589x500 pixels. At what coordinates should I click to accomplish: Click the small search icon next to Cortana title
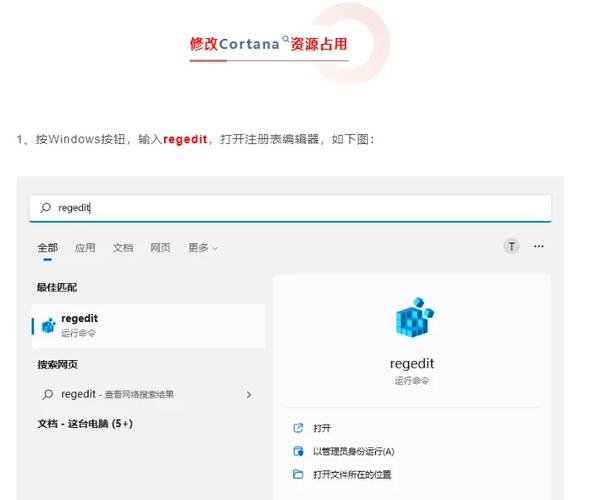tap(286, 39)
